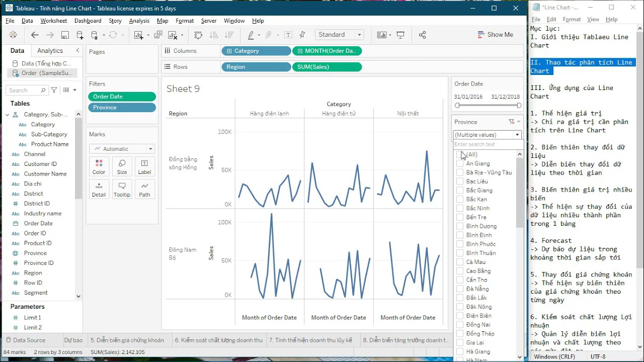This screenshot has height=362, width=644.
Task: Check the Bến Tre province checkbox
Action: tap(460, 217)
